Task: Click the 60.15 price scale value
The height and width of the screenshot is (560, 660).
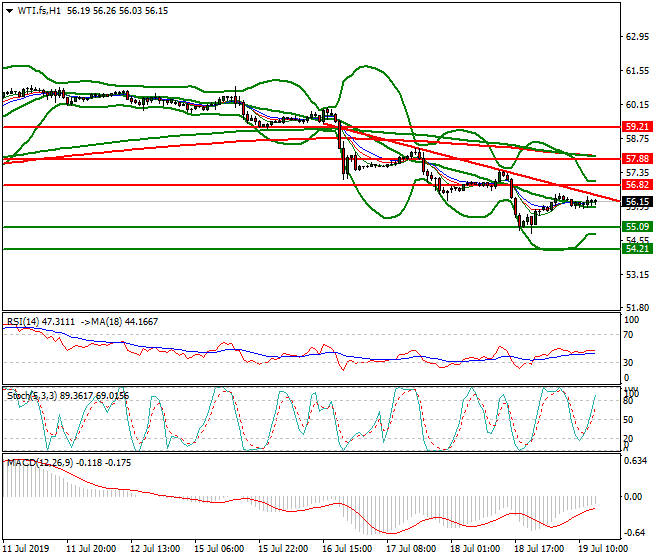Action: [637, 105]
